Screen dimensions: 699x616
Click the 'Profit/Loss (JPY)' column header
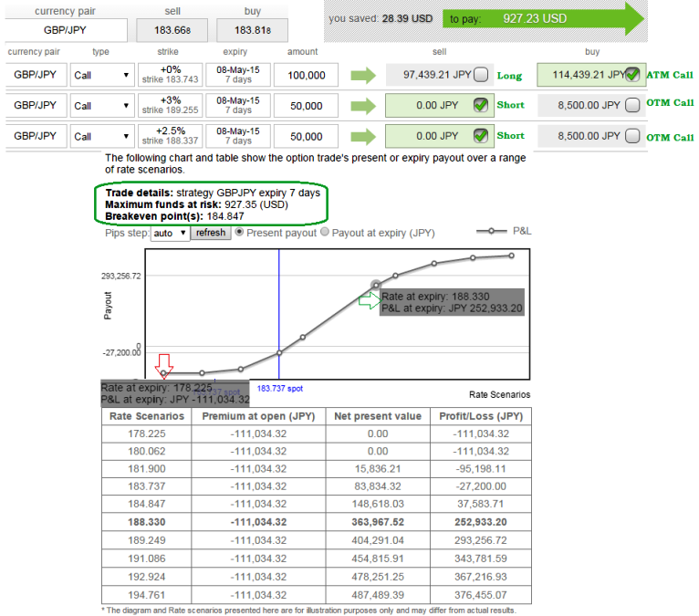pos(481,416)
